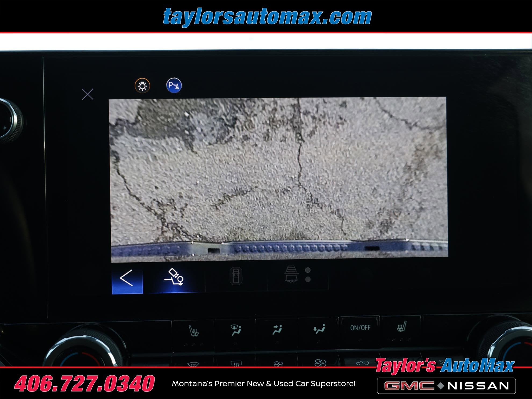
Task: Click the taylorsautomax.com header link
Action: [267, 17]
